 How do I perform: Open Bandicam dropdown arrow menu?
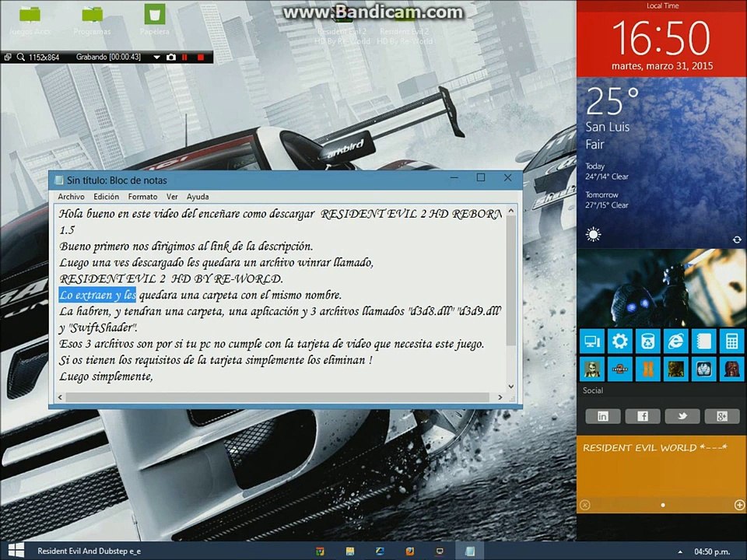click(156, 57)
